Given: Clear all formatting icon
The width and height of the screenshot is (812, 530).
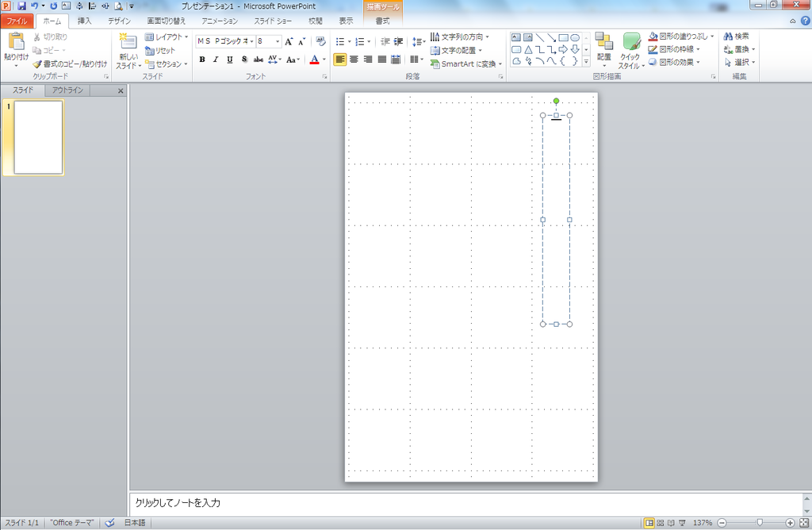Looking at the screenshot, I should (x=320, y=41).
